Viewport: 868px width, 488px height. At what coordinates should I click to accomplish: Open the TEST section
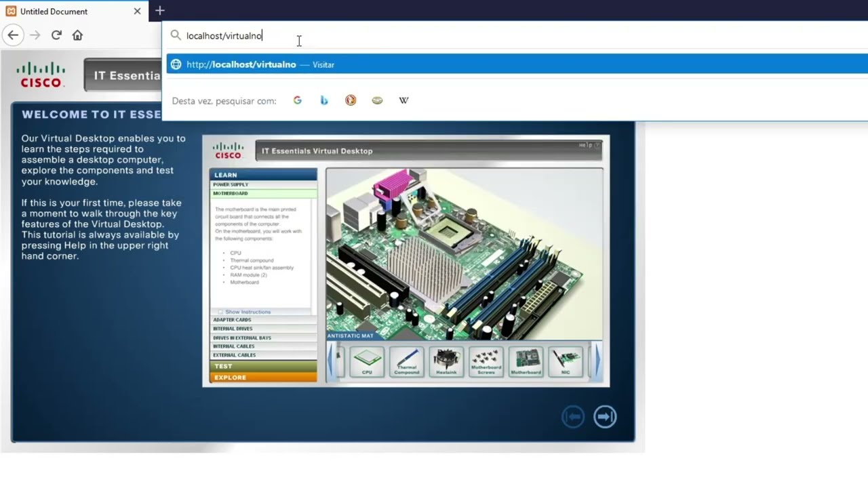point(263,366)
